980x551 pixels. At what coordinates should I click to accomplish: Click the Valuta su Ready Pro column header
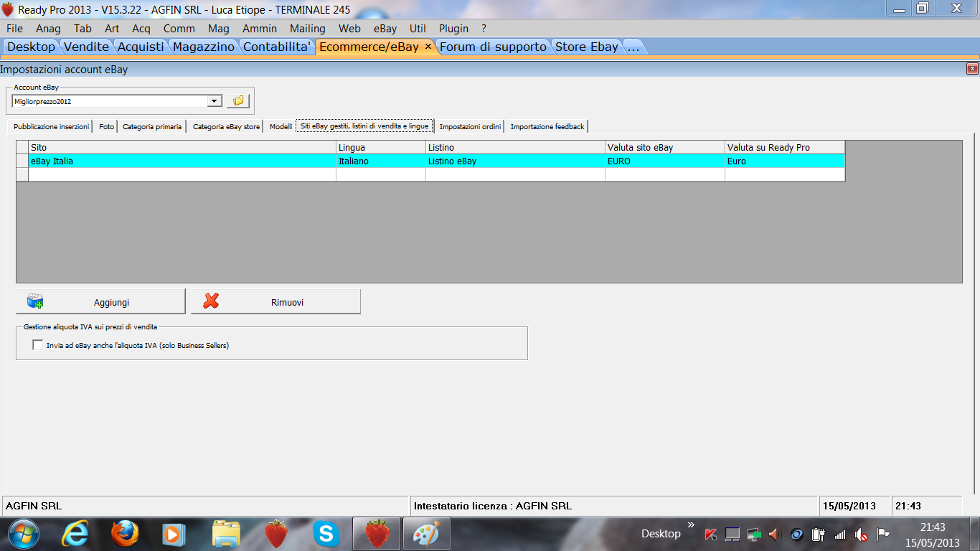pos(785,148)
